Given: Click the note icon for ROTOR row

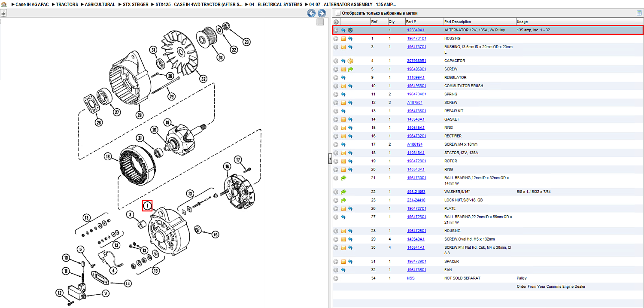Looking at the screenshot, I should (343, 161).
